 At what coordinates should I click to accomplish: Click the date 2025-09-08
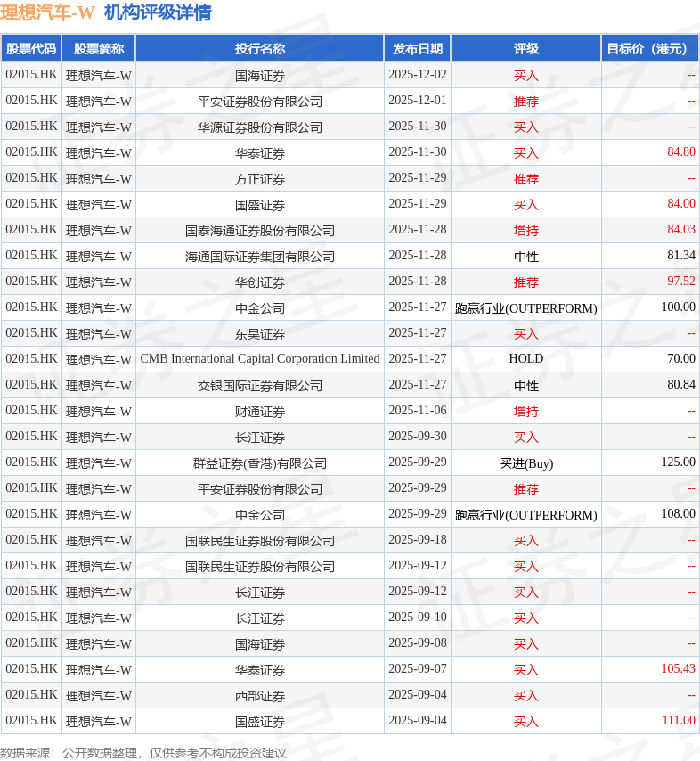[x=417, y=642]
